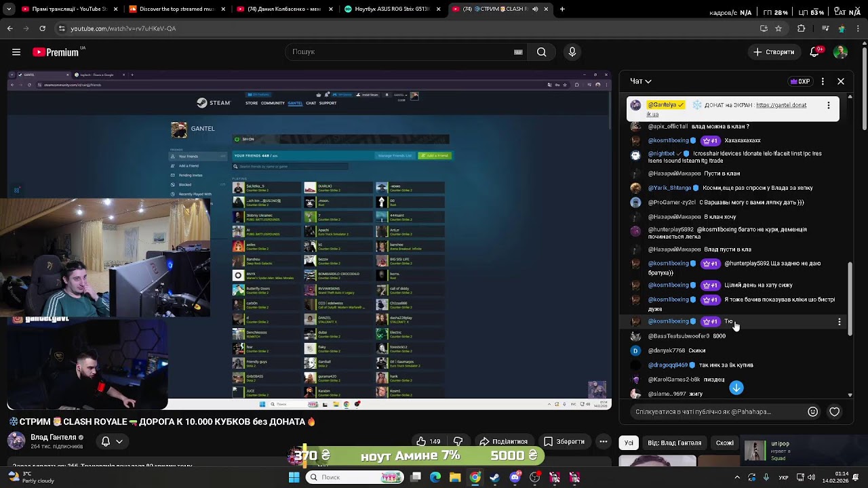
Task: Start voice search with the microphone
Action: pos(572,52)
